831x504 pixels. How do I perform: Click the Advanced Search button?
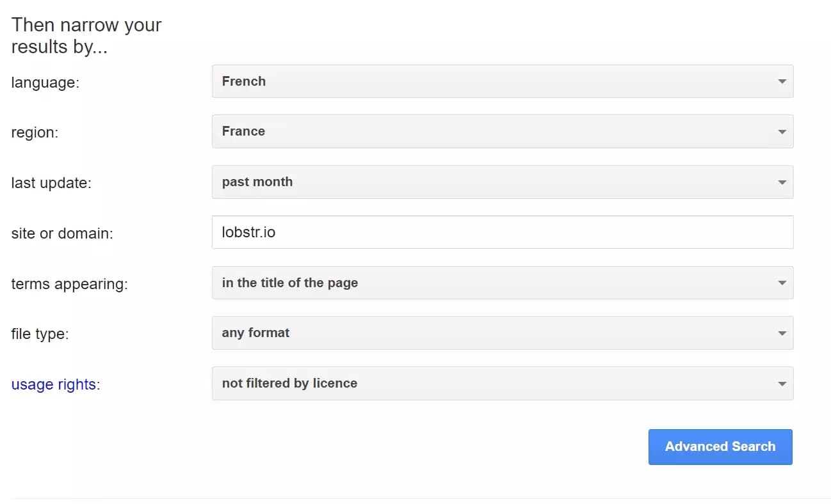pos(720,446)
